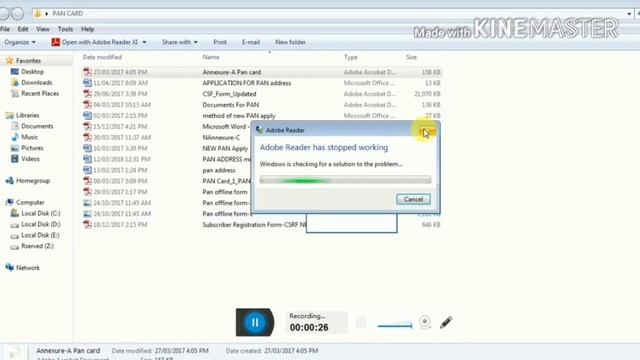The height and width of the screenshot is (360, 640).
Task: Click the Adobe Reader dialog progress bar
Action: (x=345, y=180)
